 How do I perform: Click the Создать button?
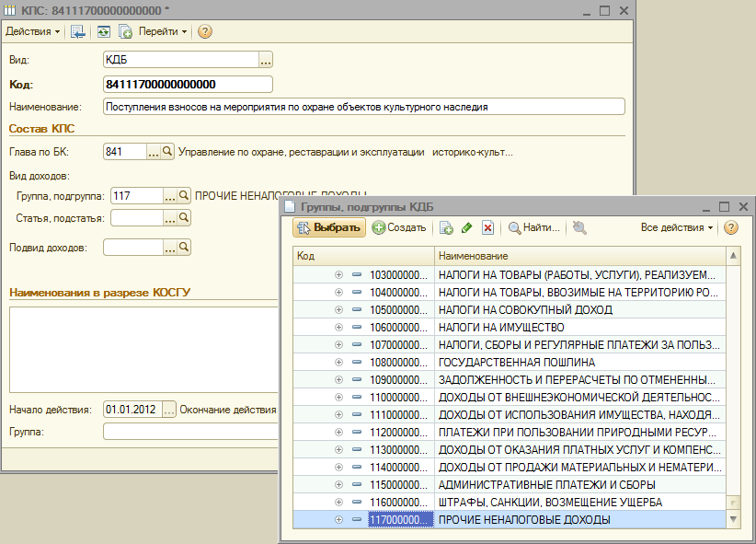click(399, 227)
